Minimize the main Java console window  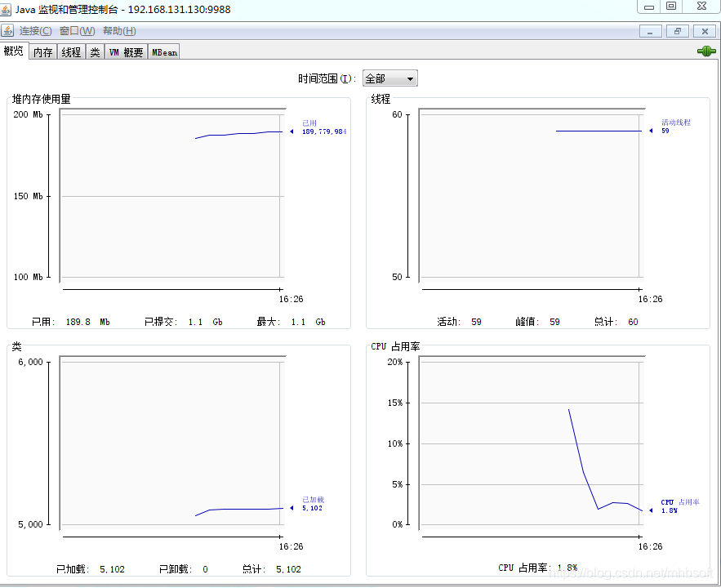point(649,7)
